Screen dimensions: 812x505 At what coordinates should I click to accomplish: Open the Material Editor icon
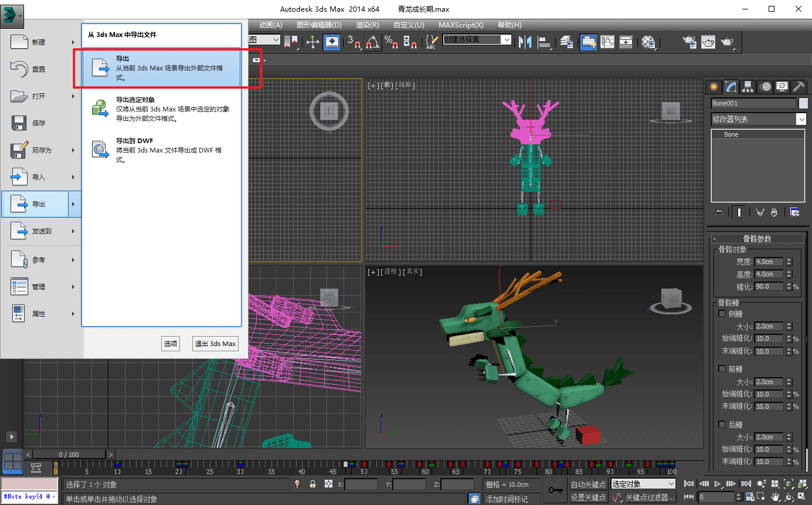pyautogui.click(x=648, y=42)
